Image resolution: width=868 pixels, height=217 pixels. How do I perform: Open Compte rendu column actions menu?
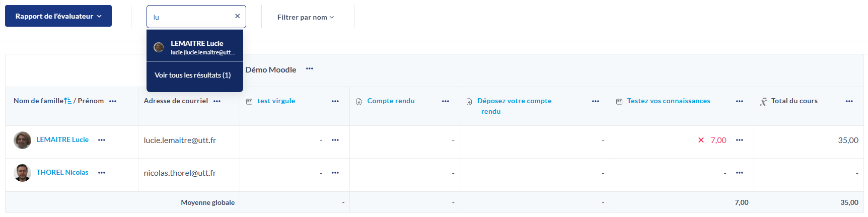[446, 101]
